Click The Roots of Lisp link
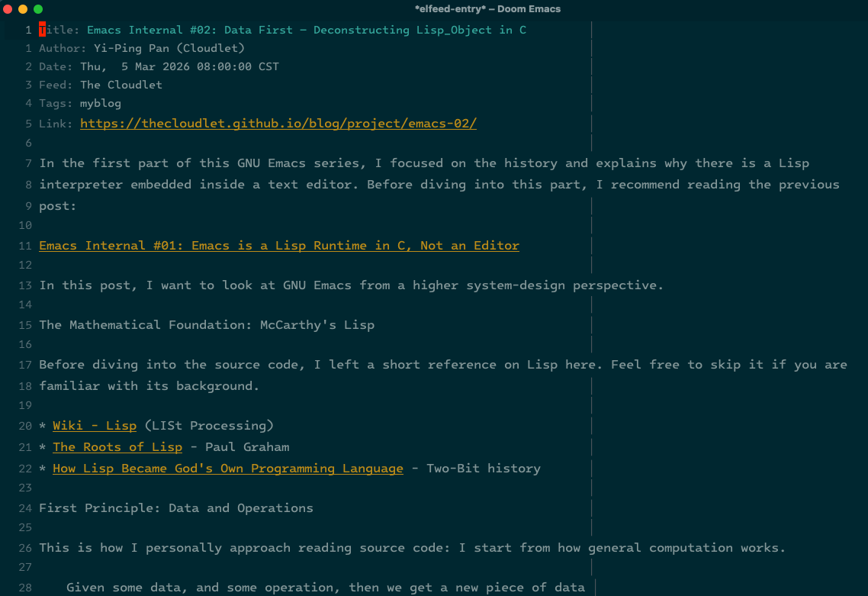Screen dimensions: 868x596 [x=117, y=447]
